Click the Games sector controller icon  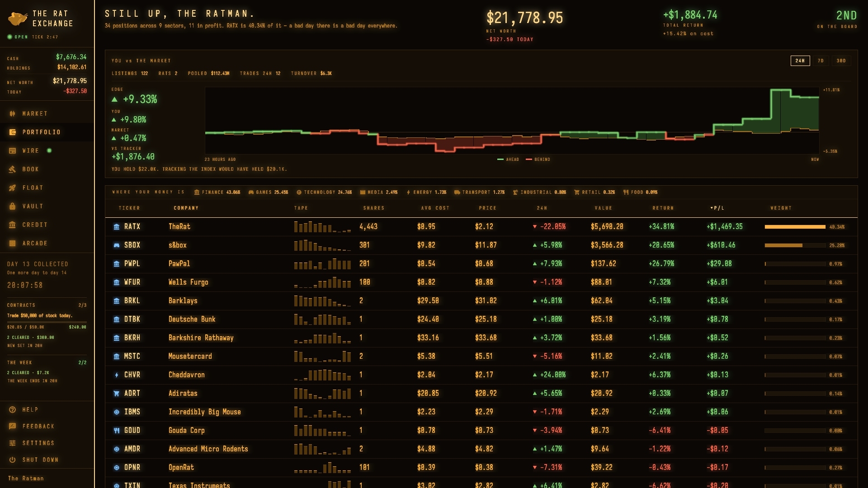[x=251, y=192]
